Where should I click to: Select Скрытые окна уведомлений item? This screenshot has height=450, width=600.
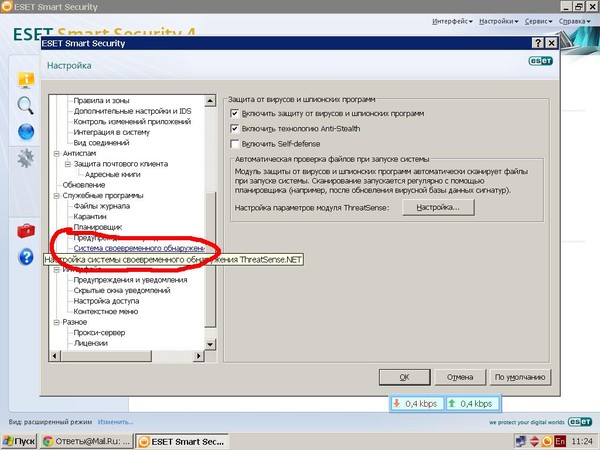122,290
